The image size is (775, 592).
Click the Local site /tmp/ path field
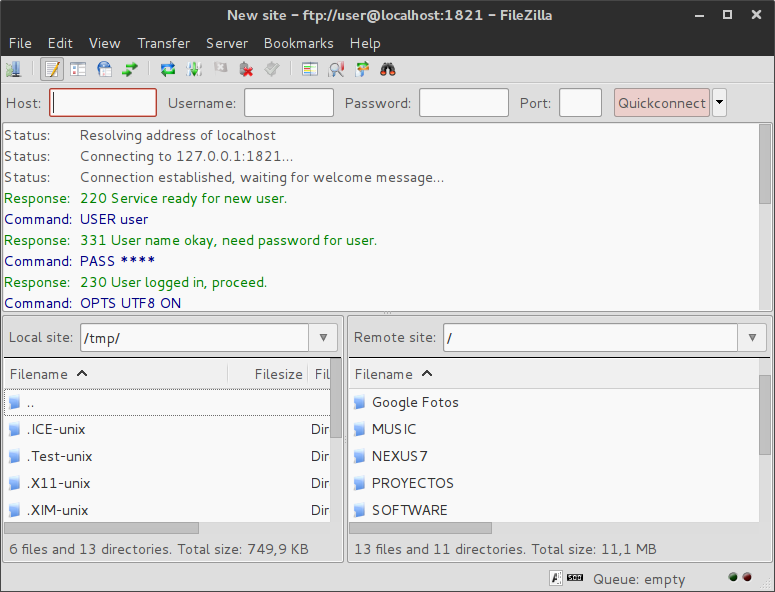[195, 338]
